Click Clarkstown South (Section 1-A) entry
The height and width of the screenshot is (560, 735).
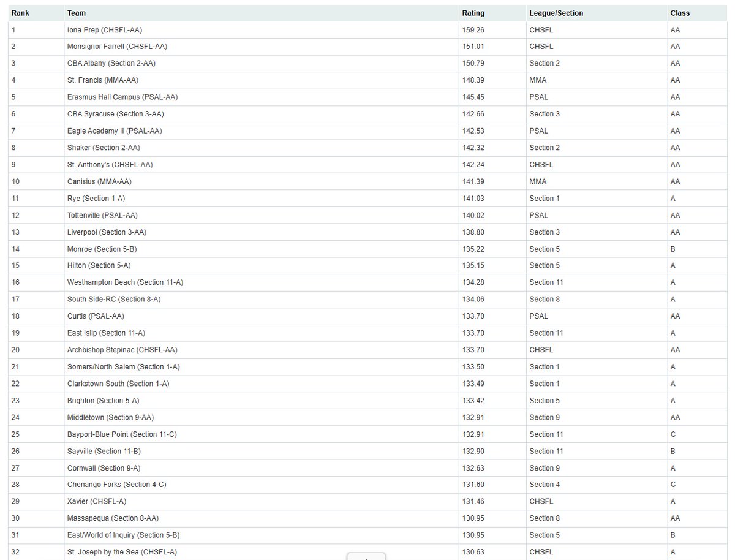pos(118,384)
